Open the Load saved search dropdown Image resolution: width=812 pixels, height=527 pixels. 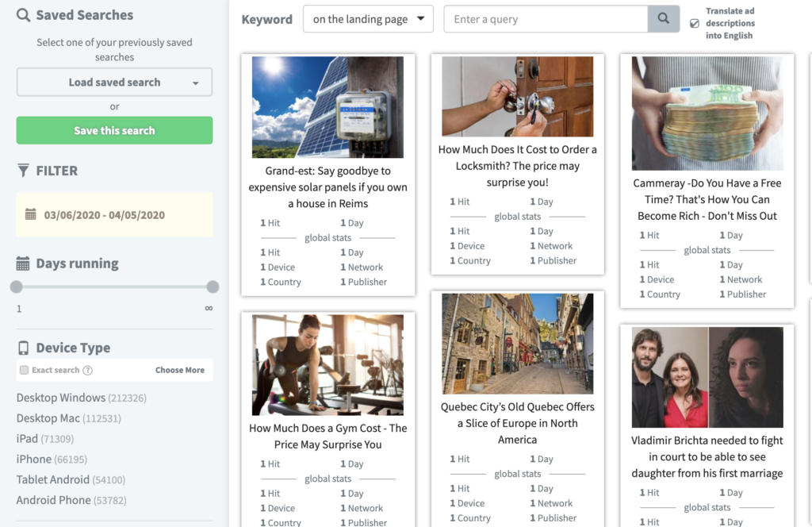(x=114, y=83)
